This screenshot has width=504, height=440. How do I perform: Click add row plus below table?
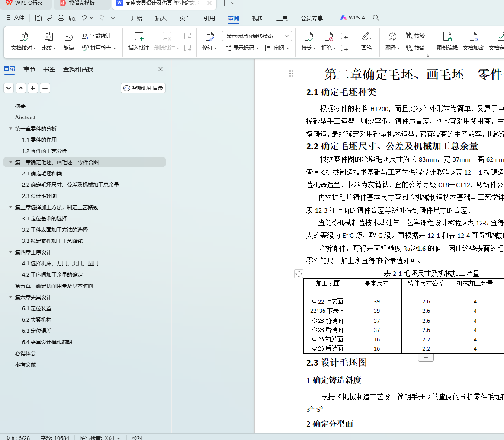tap(426, 358)
